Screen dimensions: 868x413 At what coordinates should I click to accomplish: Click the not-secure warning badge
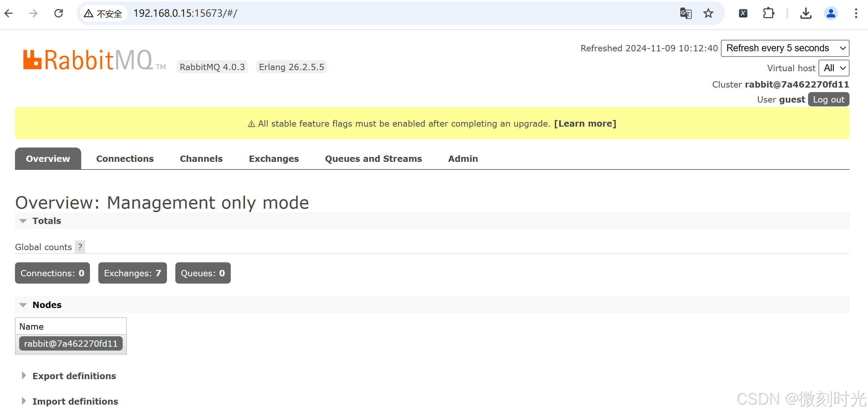point(104,14)
